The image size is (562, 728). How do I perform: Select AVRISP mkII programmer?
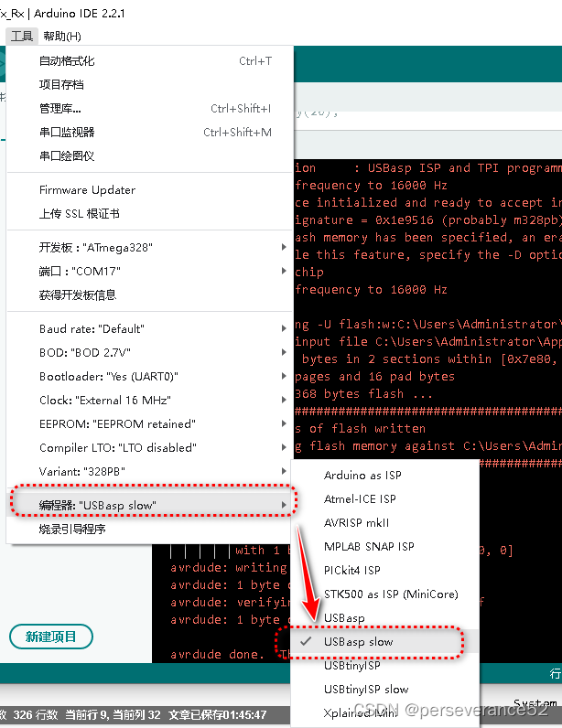[385, 523]
